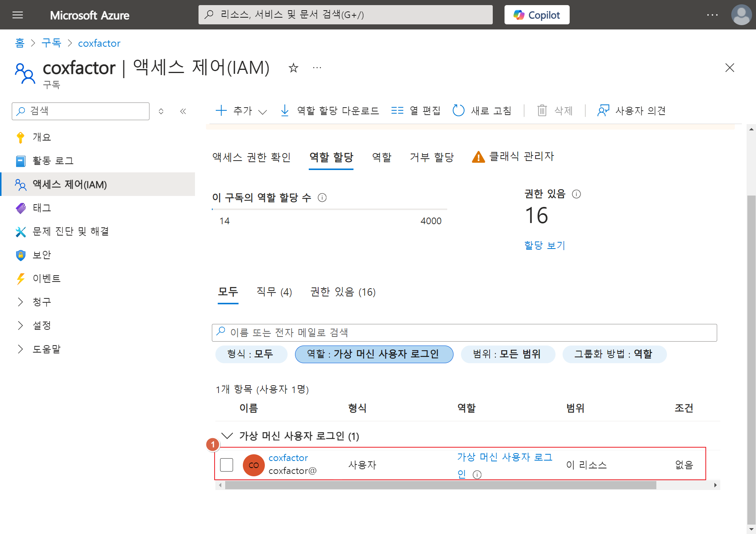Open 열 편집 column editor
756x534 pixels.
pos(416,111)
